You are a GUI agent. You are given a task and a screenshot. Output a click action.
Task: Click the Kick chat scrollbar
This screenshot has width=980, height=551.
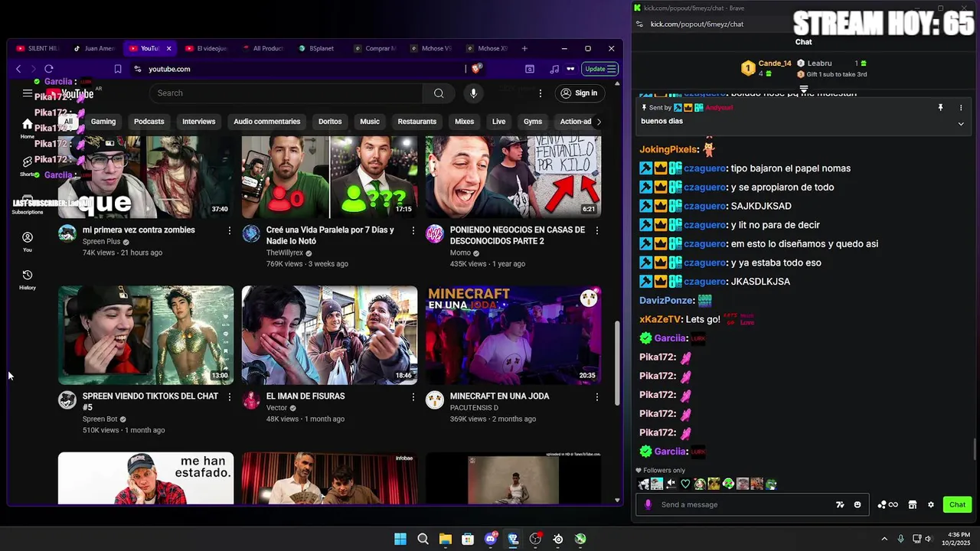pos(975,449)
